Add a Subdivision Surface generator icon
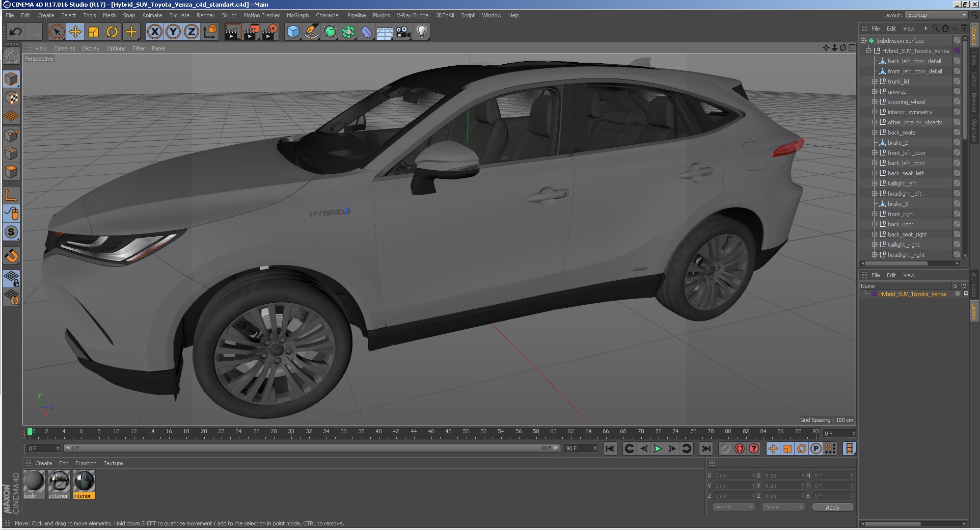Screen dimensions: 980x530 coord(330,32)
